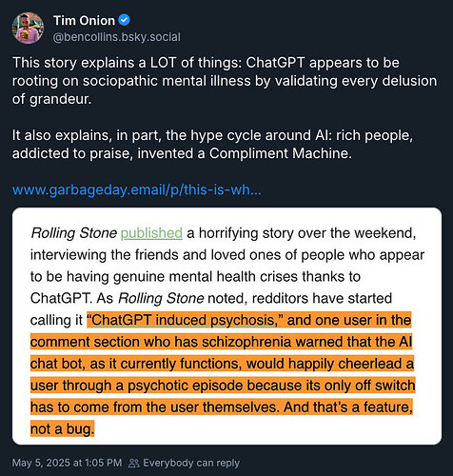Open the May 5, 2025 timestamp
Image resolution: width=453 pixels, height=476 pixels.
[x=67, y=463]
